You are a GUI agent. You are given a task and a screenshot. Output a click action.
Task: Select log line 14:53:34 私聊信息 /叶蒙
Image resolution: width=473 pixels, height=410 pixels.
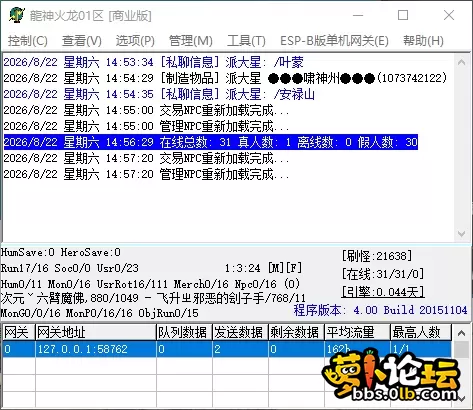153,62
